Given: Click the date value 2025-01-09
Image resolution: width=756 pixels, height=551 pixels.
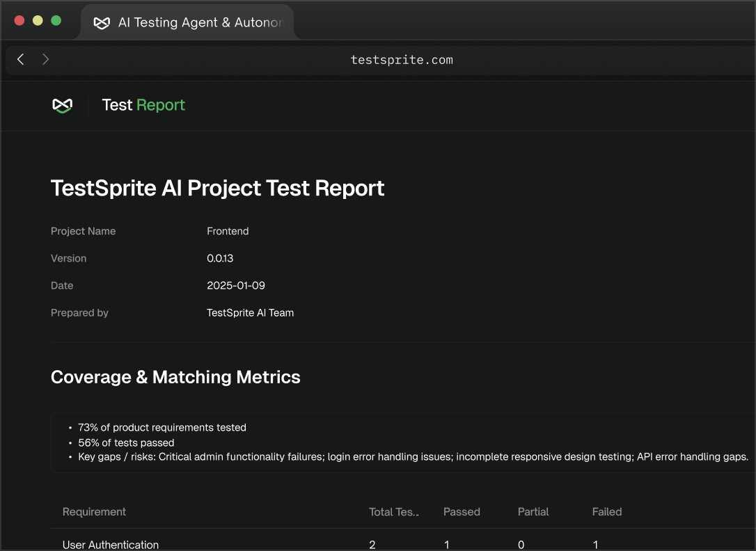Looking at the screenshot, I should 236,286.
